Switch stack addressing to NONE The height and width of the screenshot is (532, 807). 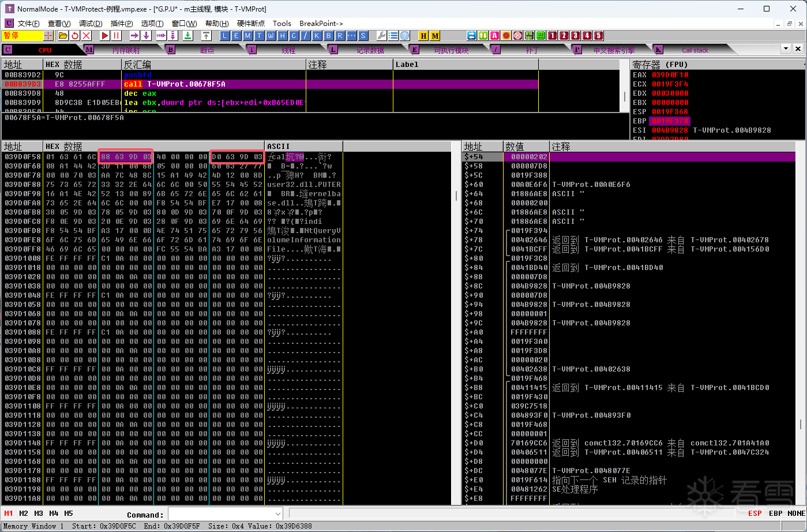pyautogui.click(x=796, y=513)
